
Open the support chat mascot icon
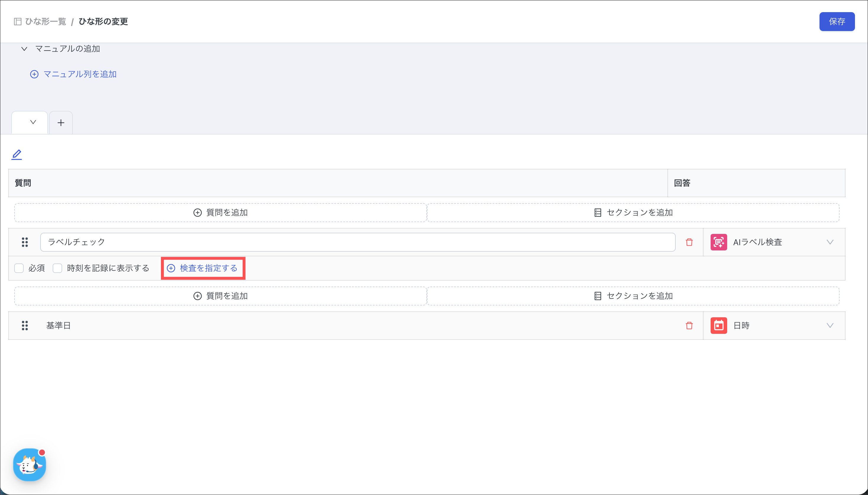tap(30, 465)
